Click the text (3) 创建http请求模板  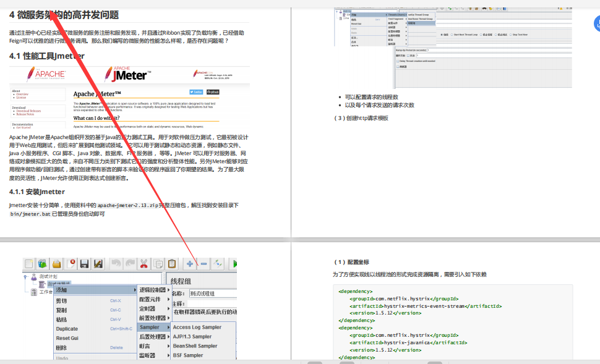click(x=361, y=118)
